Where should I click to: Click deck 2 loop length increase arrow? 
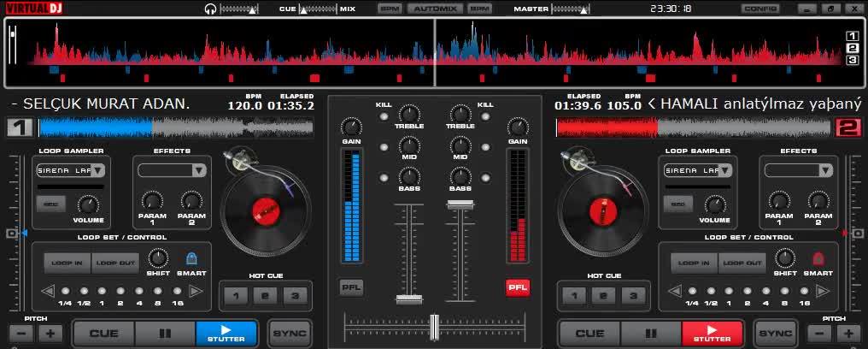[823, 290]
